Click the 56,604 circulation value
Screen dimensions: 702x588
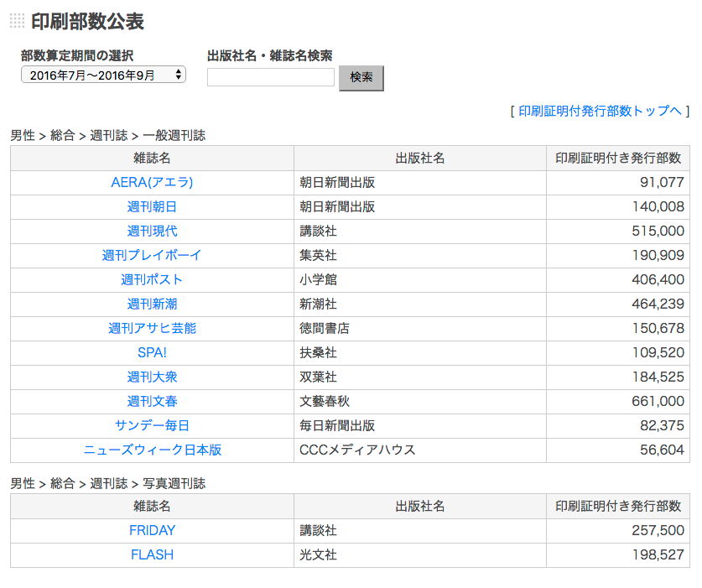click(x=662, y=450)
